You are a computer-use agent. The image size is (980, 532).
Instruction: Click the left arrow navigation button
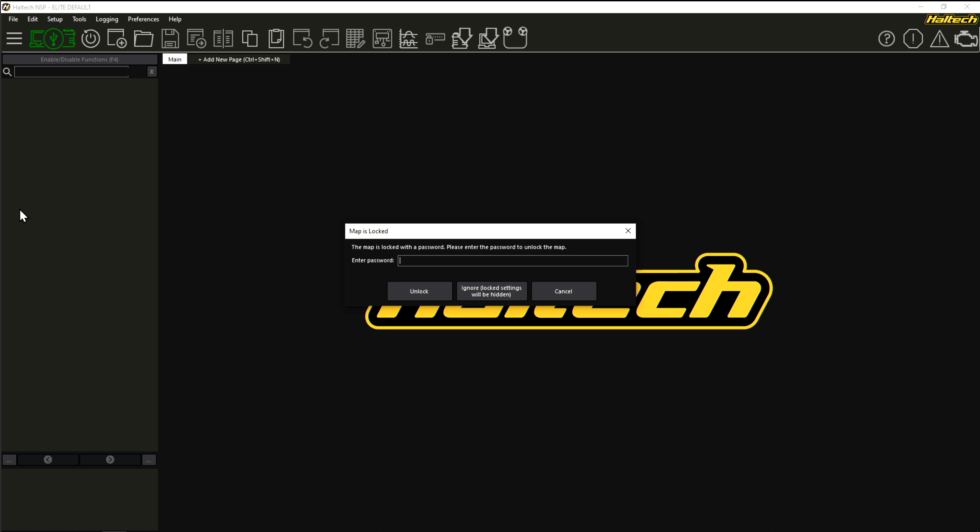point(48,460)
